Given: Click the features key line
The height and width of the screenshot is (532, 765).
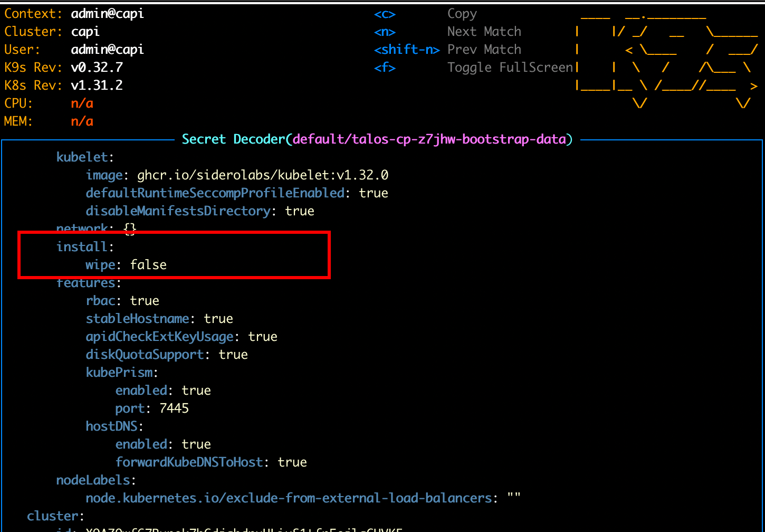Looking at the screenshot, I should [x=89, y=283].
